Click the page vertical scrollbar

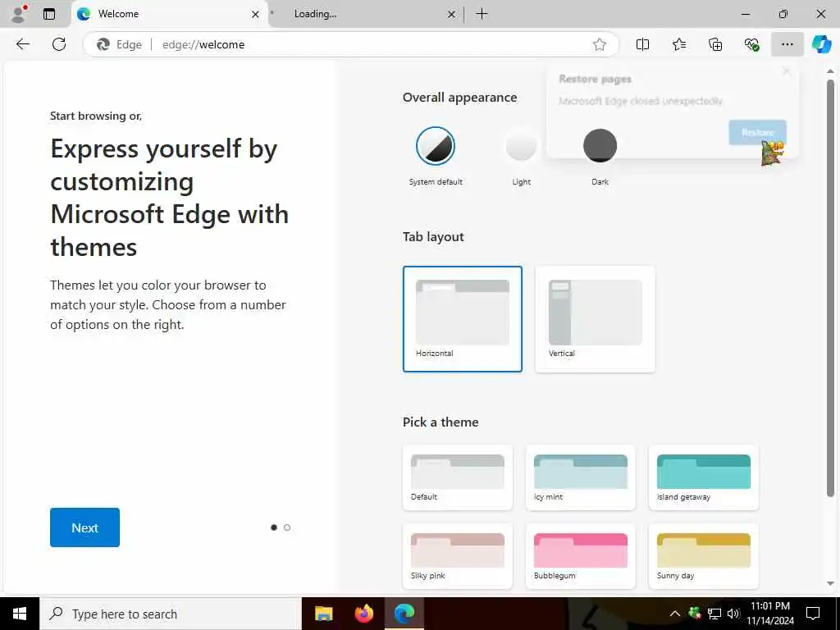tap(830, 290)
